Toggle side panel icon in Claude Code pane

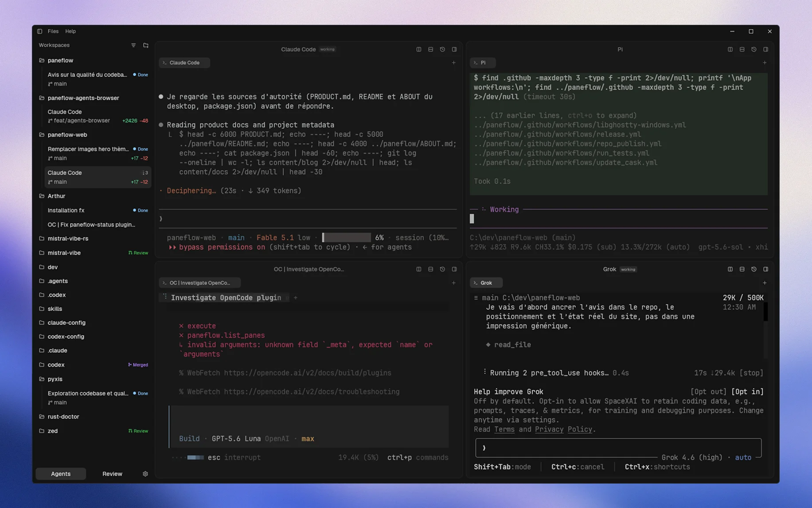click(x=454, y=49)
